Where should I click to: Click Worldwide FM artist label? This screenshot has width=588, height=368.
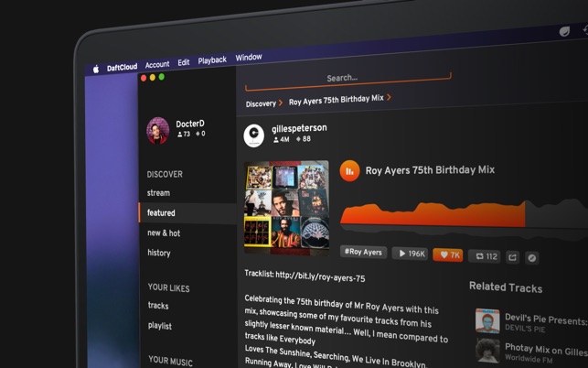tap(529, 359)
